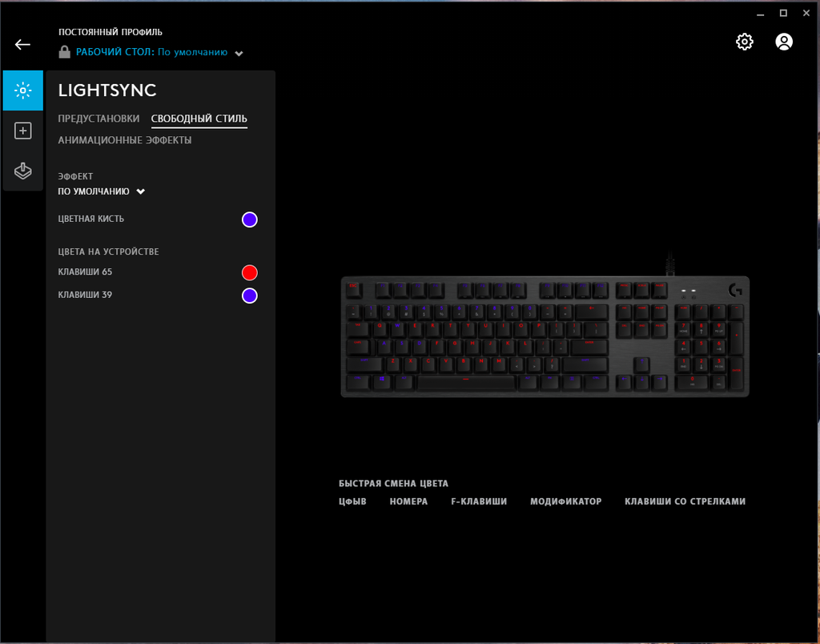Click the profile lock icon
This screenshot has width=820, height=644.
64,52
